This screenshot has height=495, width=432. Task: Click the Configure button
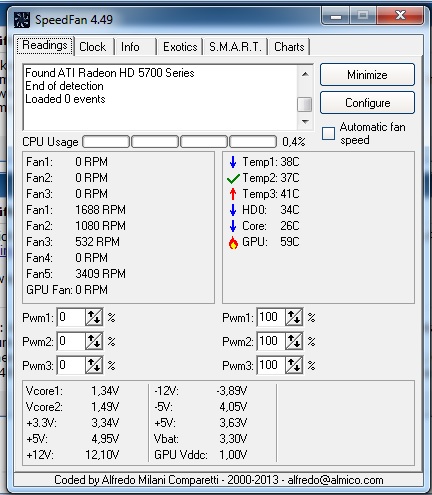[x=367, y=103]
